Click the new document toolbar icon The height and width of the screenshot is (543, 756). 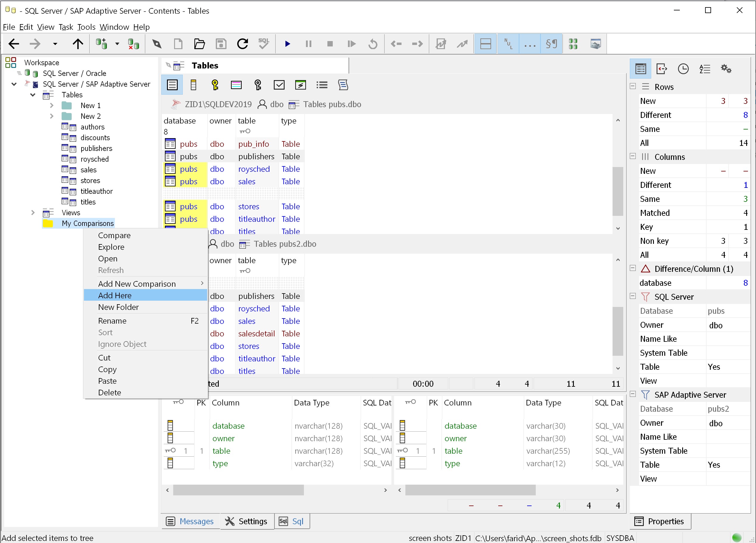pos(178,44)
